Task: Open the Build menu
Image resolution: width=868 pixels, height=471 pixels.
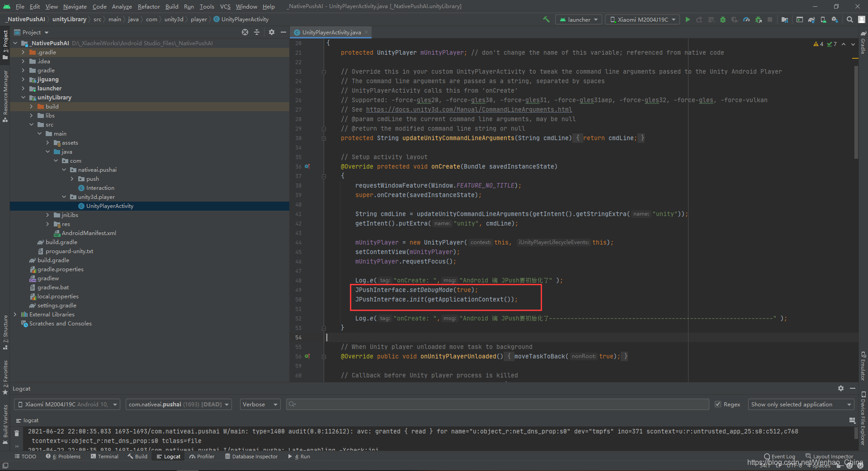Action: (172, 6)
